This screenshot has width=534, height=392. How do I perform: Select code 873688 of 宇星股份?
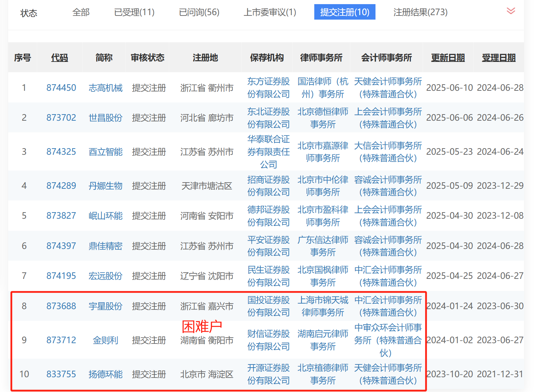pyautogui.click(x=61, y=306)
